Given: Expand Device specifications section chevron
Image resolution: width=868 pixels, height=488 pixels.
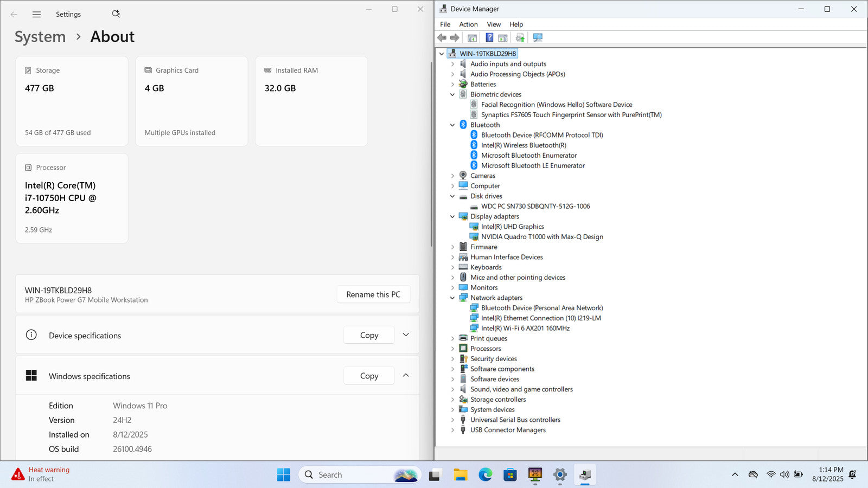Looking at the screenshot, I should tap(406, 335).
